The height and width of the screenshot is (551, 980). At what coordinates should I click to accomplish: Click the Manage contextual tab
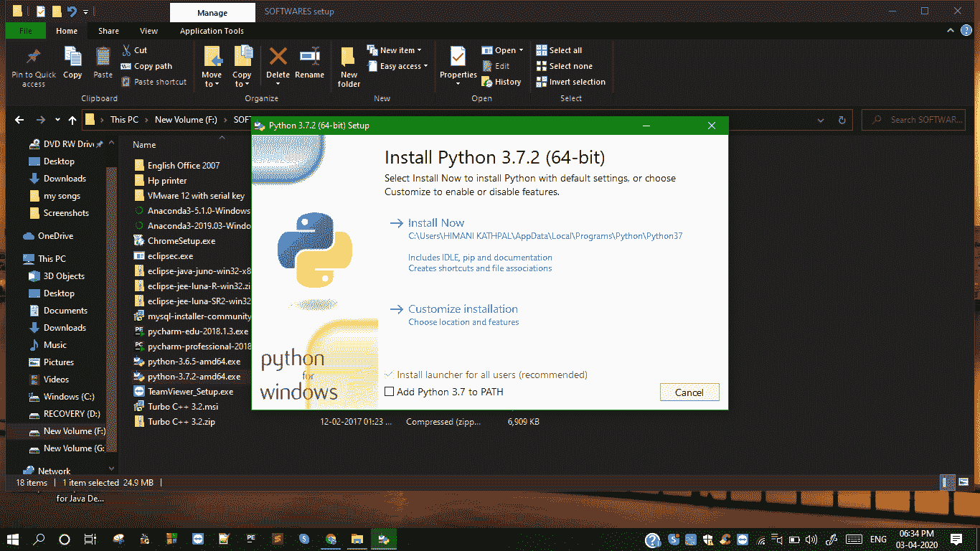[x=212, y=13]
